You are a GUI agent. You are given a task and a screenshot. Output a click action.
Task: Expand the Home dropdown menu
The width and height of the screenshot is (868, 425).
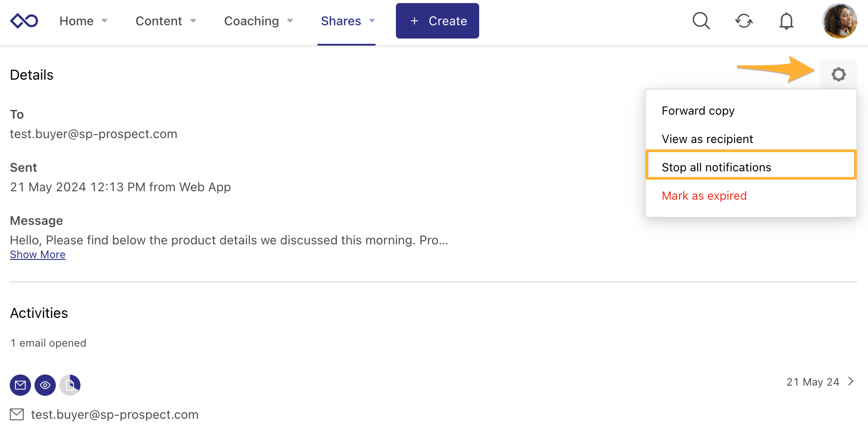coord(84,21)
